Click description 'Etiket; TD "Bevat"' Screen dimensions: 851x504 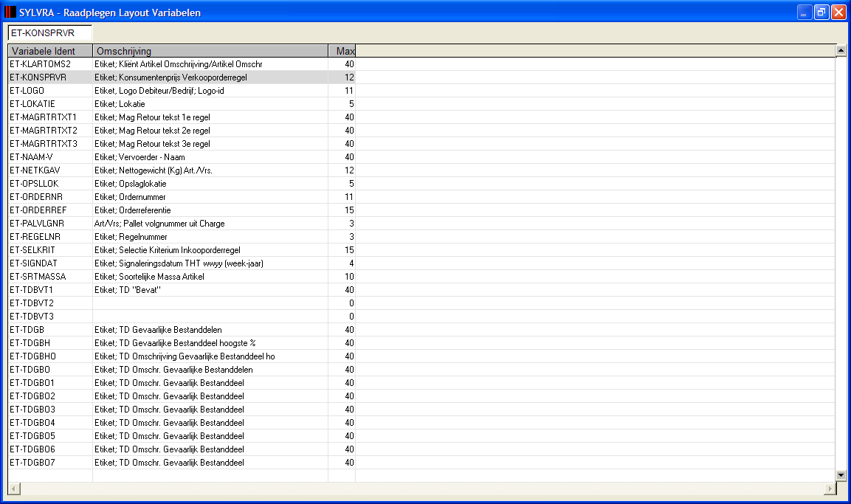tap(128, 290)
